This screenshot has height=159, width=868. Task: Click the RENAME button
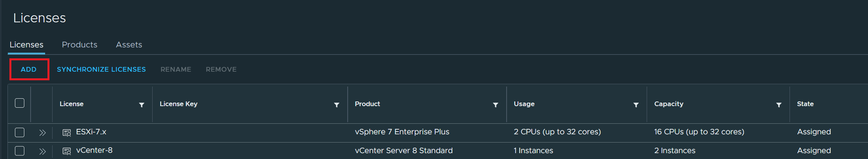(x=176, y=69)
